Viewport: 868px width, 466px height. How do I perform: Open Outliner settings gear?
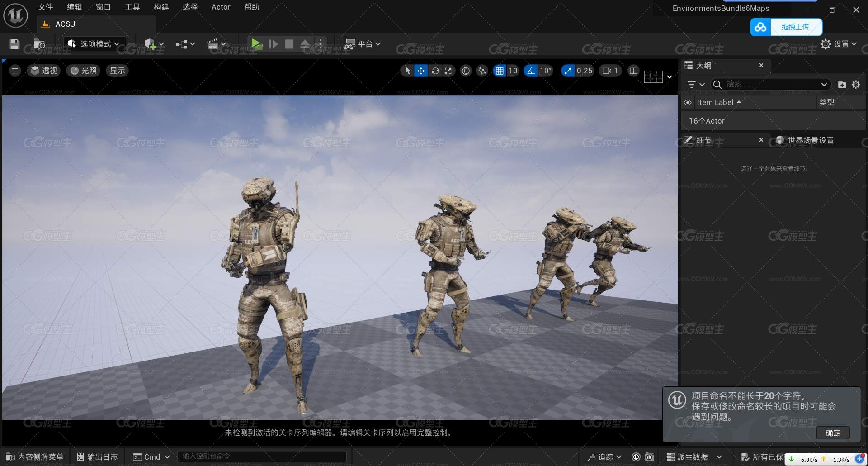tap(856, 84)
